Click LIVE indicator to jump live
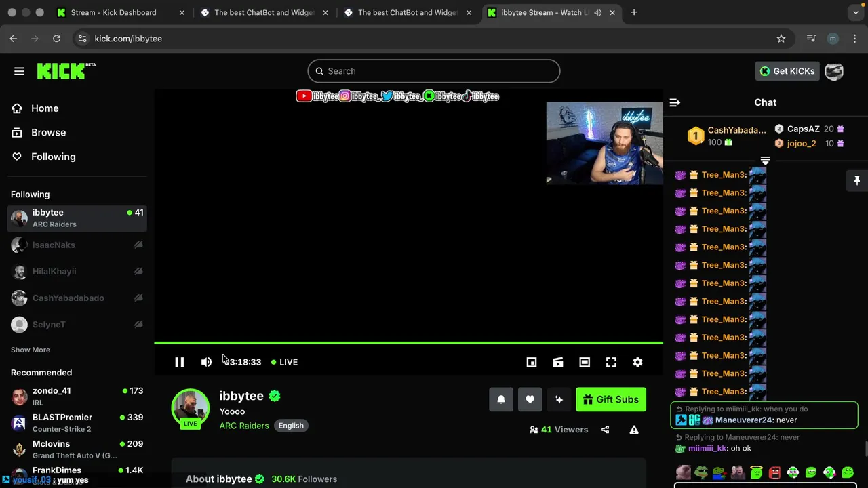The image size is (868, 488). point(284,362)
